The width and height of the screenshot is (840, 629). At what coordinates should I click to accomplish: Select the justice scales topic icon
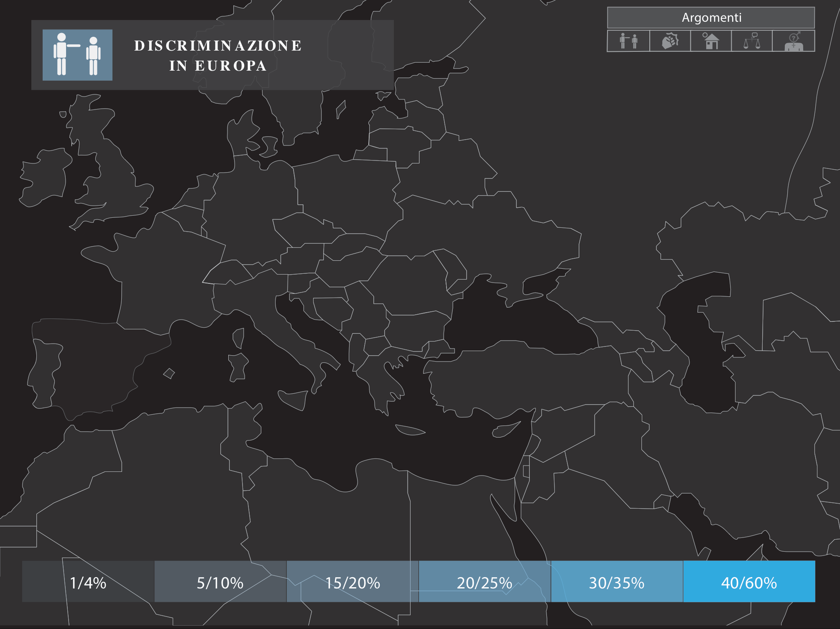[752, 41]
